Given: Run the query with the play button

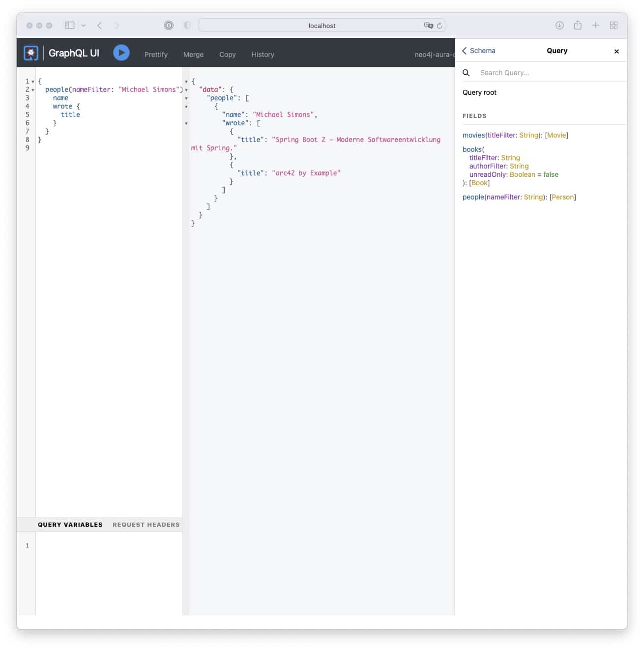Looking at the screenshot, I should [121, 53].
